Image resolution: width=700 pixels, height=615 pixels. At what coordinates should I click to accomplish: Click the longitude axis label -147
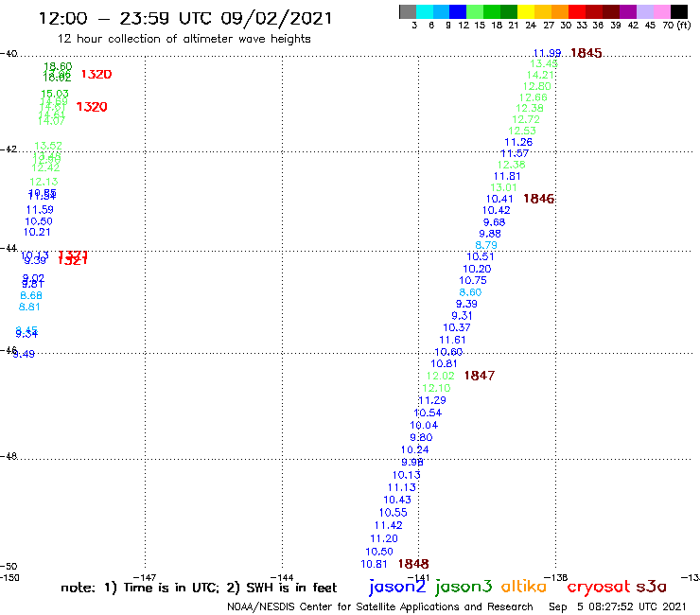145,577
